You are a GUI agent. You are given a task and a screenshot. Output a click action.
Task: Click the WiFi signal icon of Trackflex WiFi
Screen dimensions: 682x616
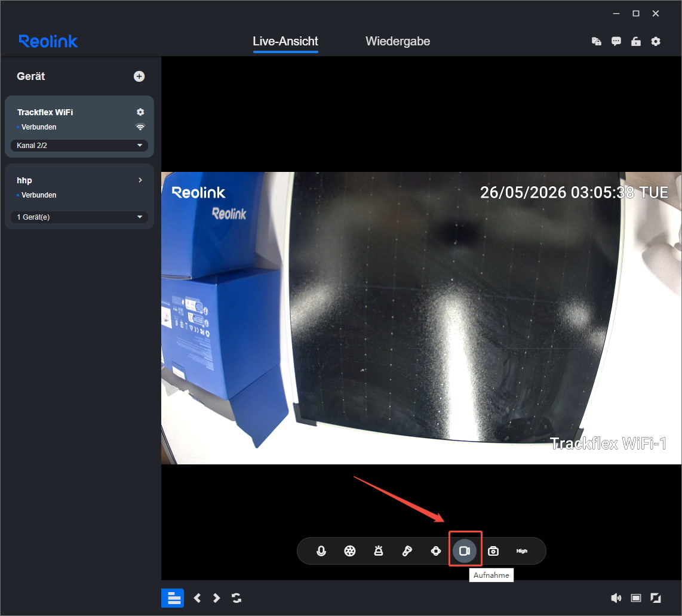coord(140,127)
